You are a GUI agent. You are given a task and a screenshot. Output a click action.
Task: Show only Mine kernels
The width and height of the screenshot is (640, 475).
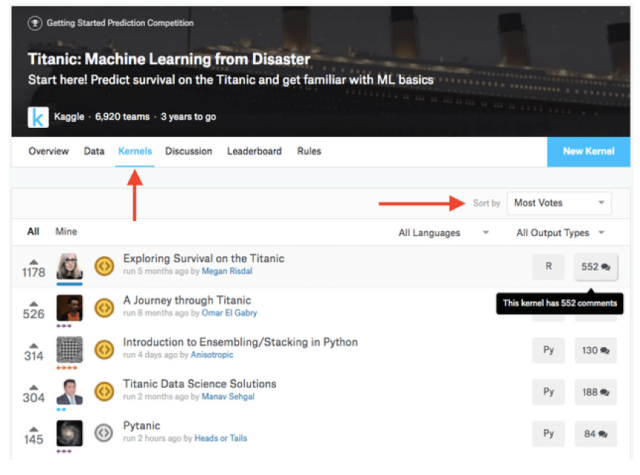66,232
